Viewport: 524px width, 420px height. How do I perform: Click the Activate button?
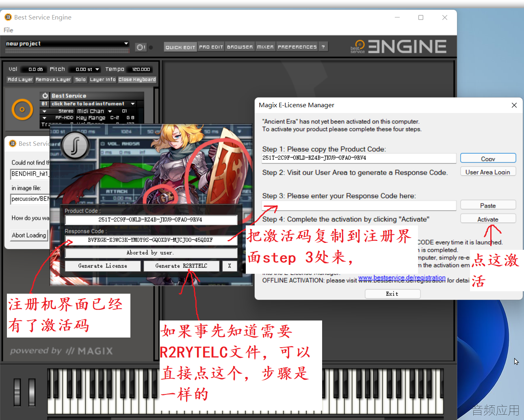(x=488, y=219)
